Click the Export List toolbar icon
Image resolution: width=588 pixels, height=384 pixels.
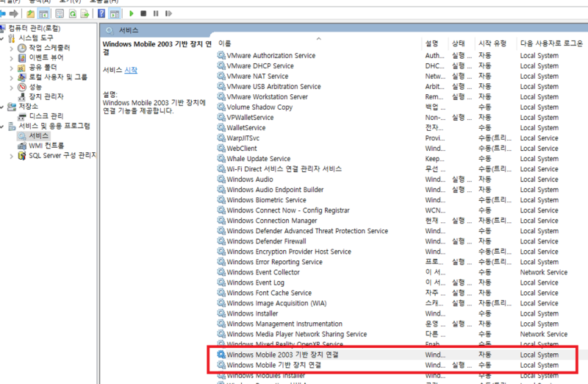(85, 14)
